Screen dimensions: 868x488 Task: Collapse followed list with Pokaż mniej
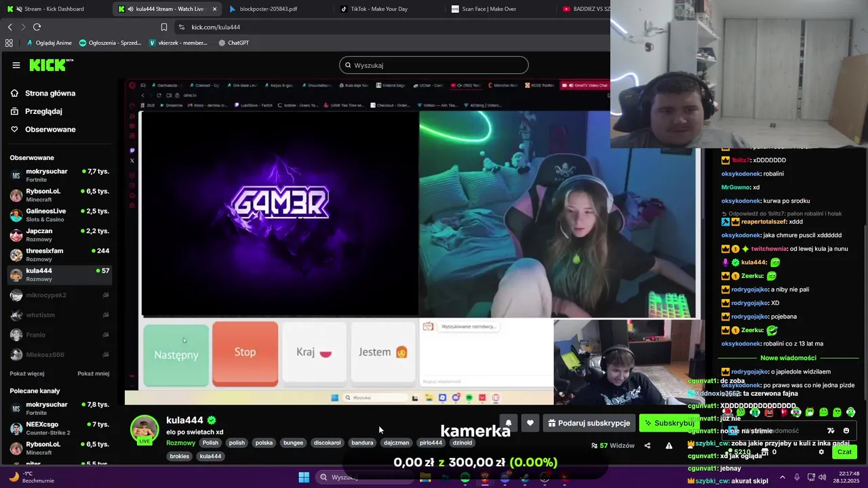[x=93, y=373]
